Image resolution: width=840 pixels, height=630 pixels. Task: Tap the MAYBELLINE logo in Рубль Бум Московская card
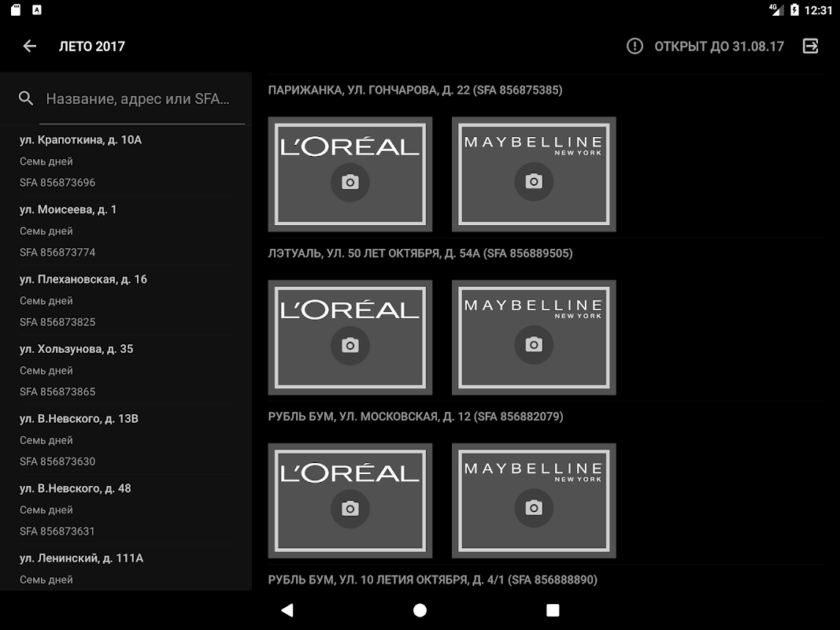tap(533, 472)
